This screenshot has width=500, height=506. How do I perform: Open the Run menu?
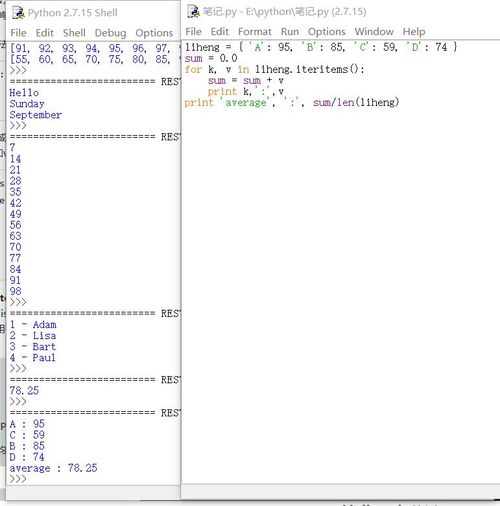click(x=290, y=32)
